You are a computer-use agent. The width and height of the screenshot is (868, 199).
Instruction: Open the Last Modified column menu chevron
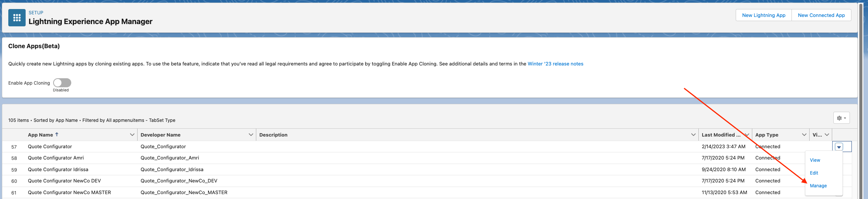pyautogui.click(x=747, y=135)
